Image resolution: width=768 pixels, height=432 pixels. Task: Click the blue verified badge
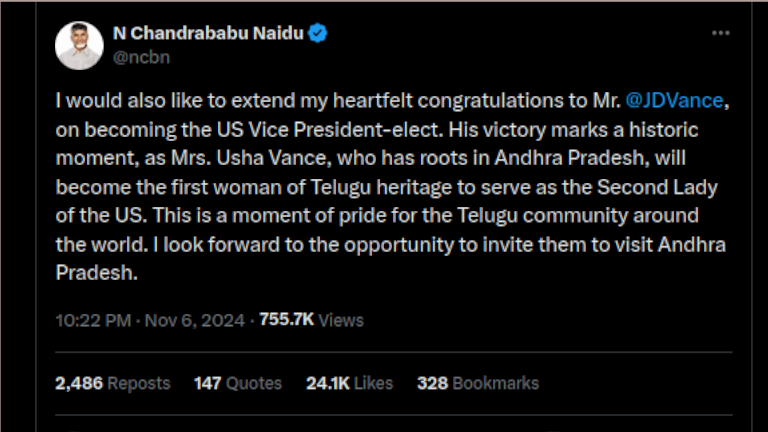tap(318, 35)
